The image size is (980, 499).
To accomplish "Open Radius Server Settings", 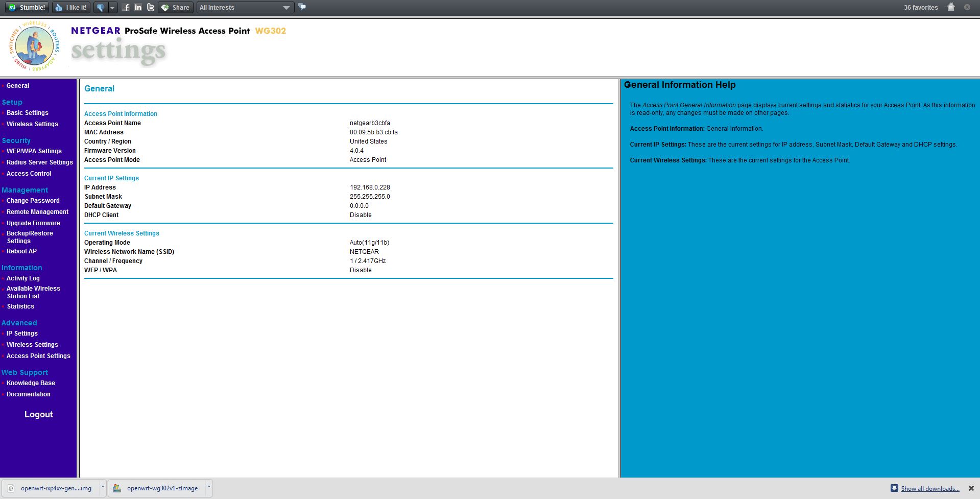I will (40, 162).
